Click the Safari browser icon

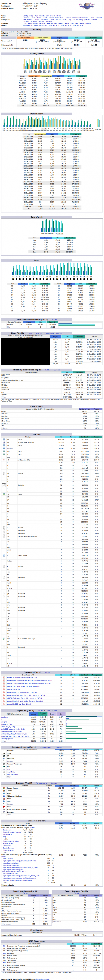click(4, 794)
